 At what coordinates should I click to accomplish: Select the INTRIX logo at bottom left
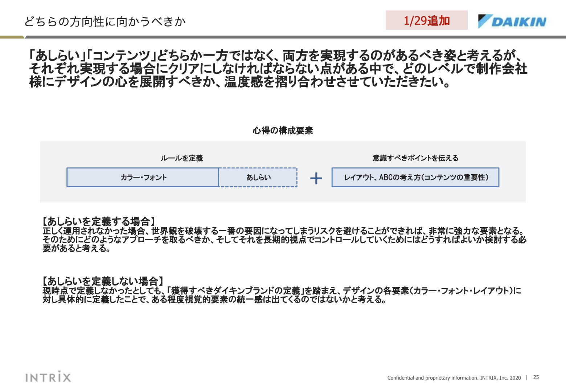(x=48, y=377)
